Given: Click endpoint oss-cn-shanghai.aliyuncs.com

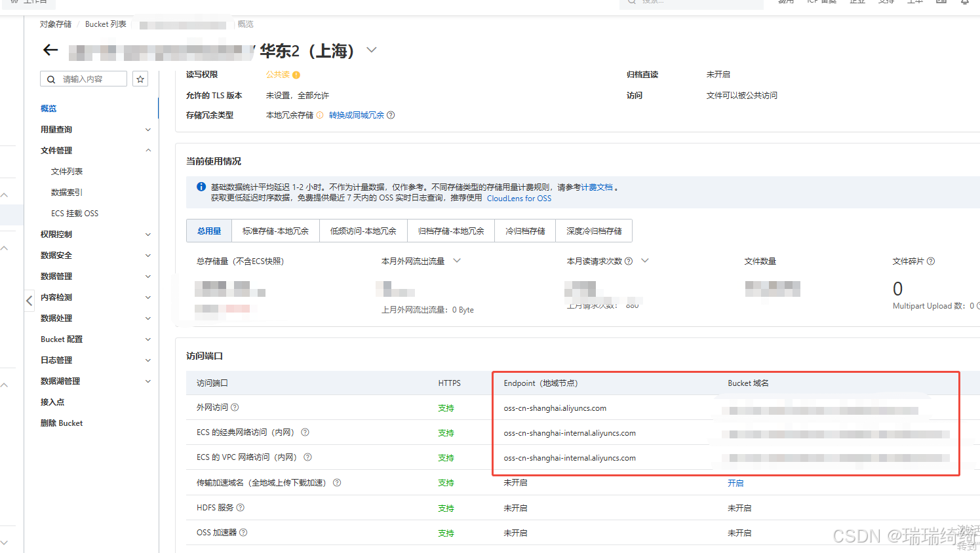Looking at the screenshot, I should pos(555,408).
